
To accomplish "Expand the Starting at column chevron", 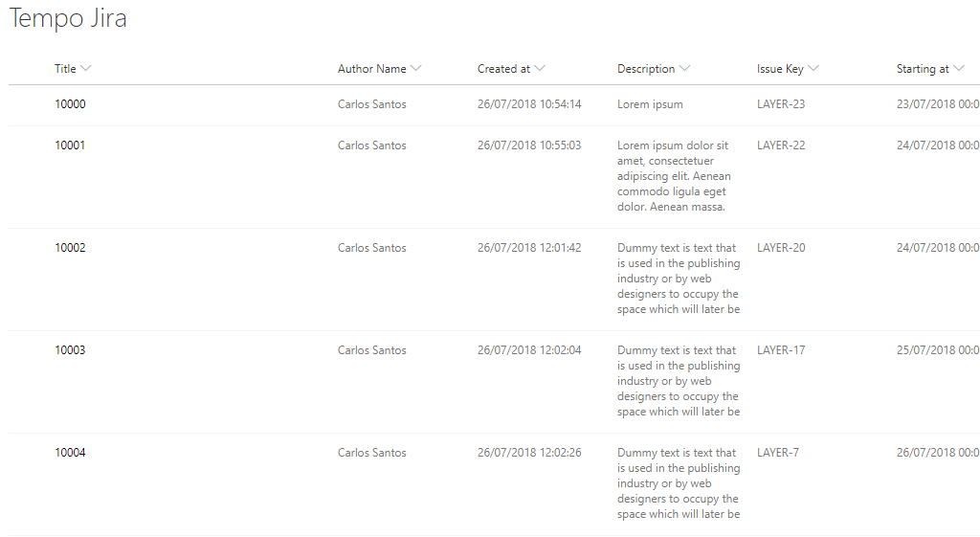I will [x=959, y=69].
